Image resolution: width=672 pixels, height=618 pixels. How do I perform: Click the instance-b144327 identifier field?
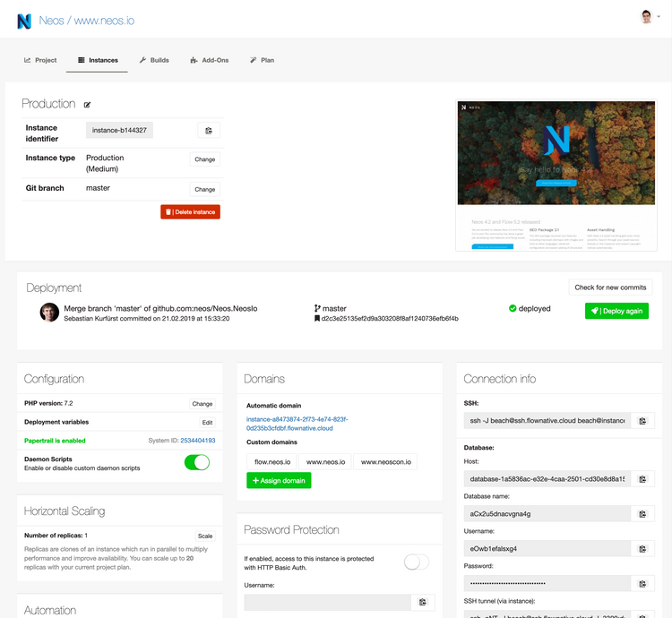click(x=119, y=130)
